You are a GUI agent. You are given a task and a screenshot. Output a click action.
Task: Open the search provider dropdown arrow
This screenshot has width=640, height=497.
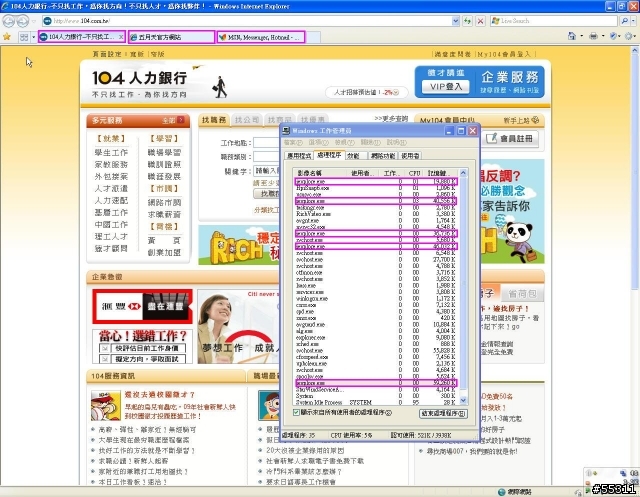click(x=633, y=21)
